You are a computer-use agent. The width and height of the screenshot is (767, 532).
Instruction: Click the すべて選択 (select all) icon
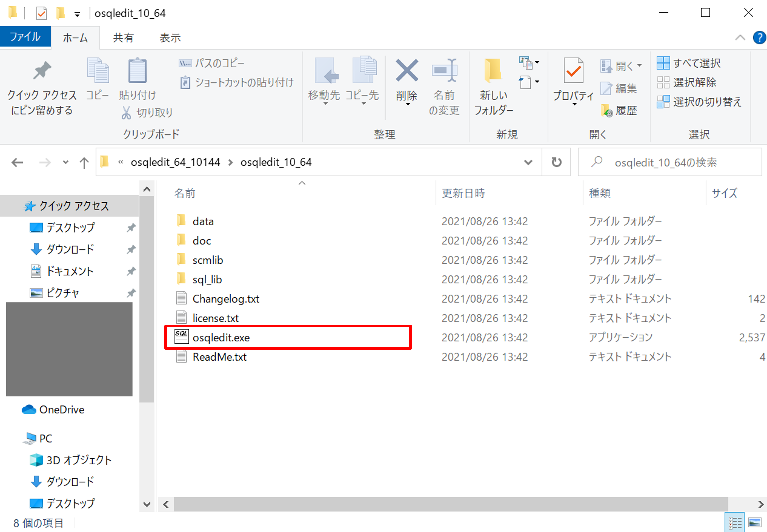point(664,63)
